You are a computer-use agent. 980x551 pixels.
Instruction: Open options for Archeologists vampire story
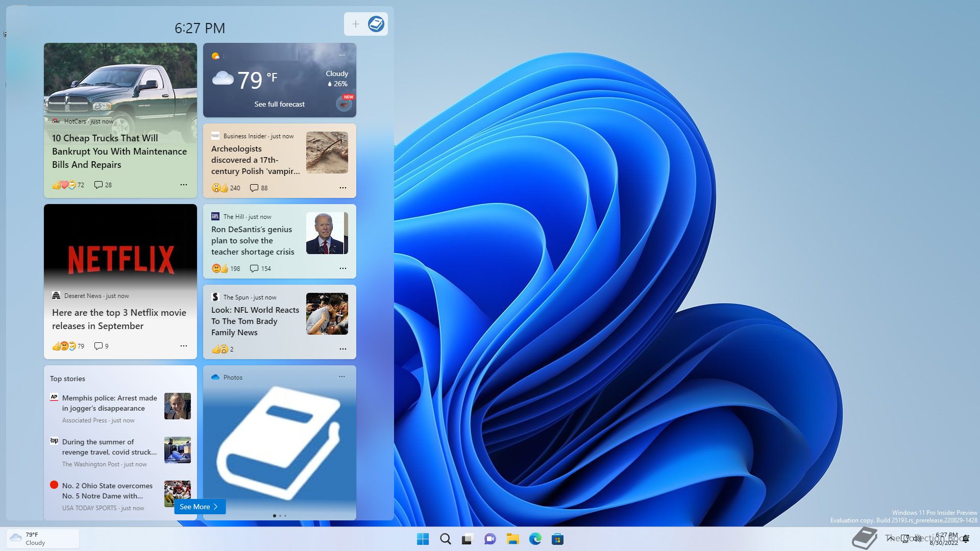[x=343, y=188]
